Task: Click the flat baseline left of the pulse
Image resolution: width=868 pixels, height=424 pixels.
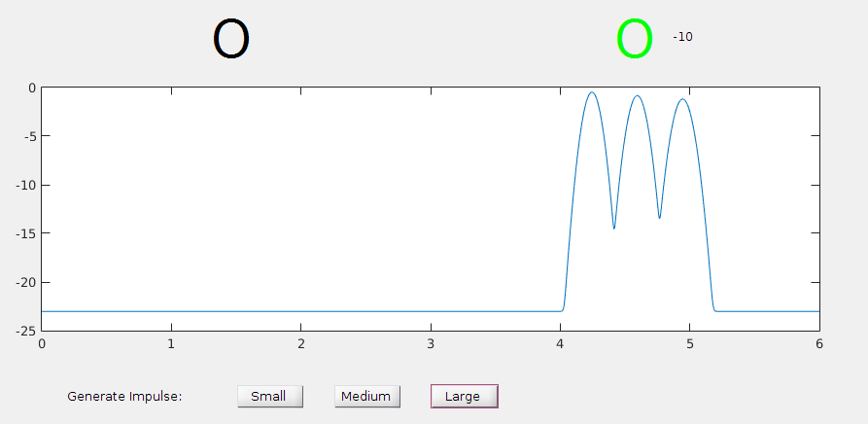Action: [x=292, y=311]
